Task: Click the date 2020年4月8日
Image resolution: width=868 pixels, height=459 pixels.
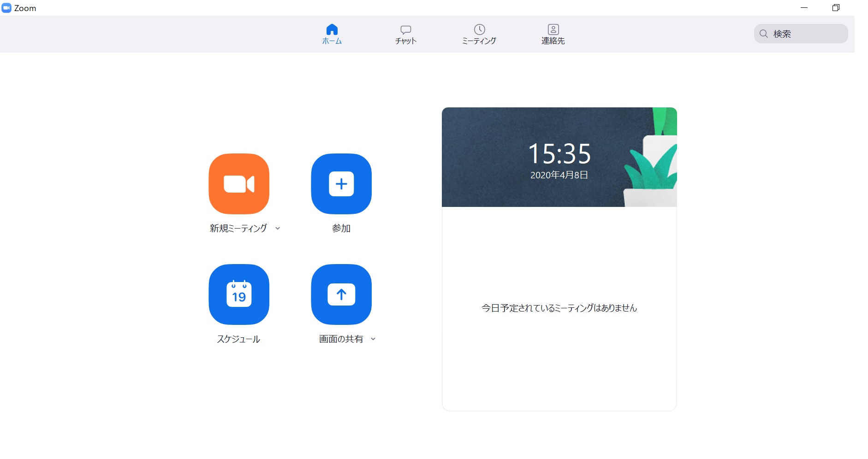Action: tap(559, 175)
